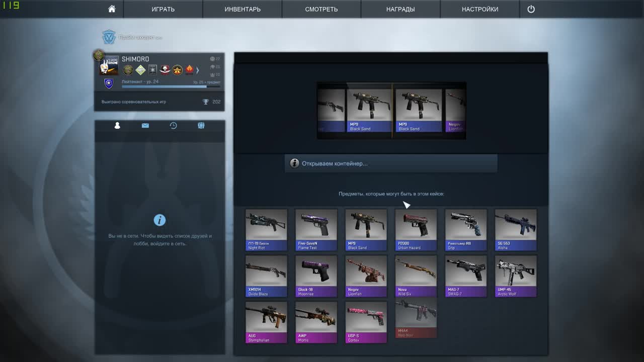The width and height of the screenshot is (644, 362).
Task: Select MAG-7 SWAG-7 item
Action: [x=466, y=276]
